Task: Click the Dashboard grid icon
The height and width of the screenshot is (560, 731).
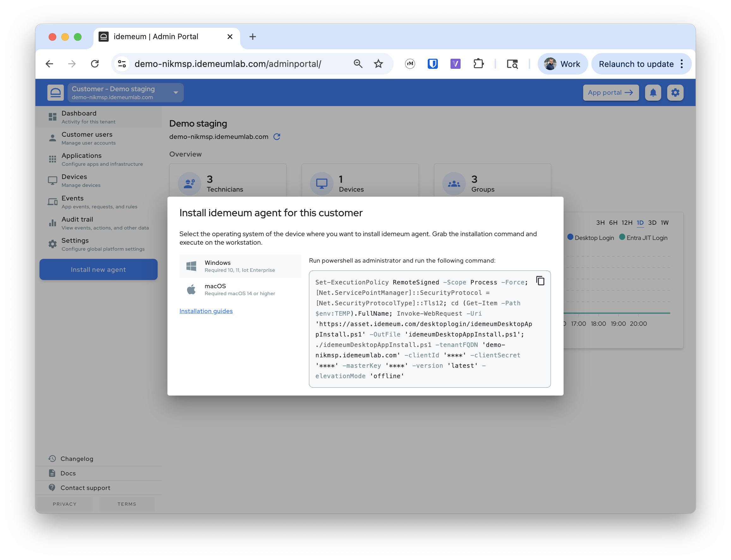Action: 52,117
